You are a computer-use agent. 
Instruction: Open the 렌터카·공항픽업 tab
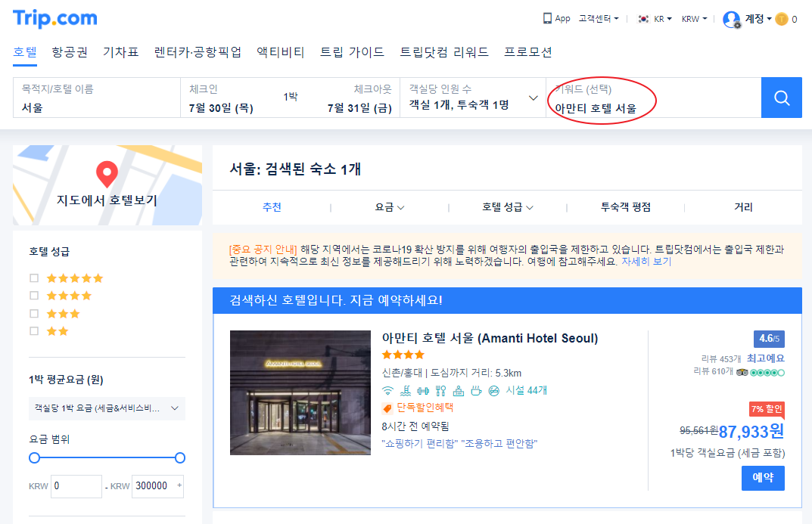click(x=198, y=52)
